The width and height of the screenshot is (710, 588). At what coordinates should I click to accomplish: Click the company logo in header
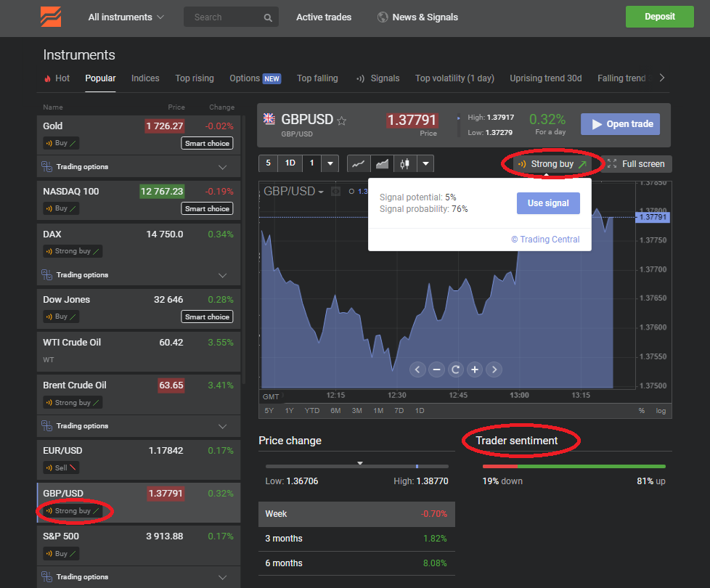[51, 17]
